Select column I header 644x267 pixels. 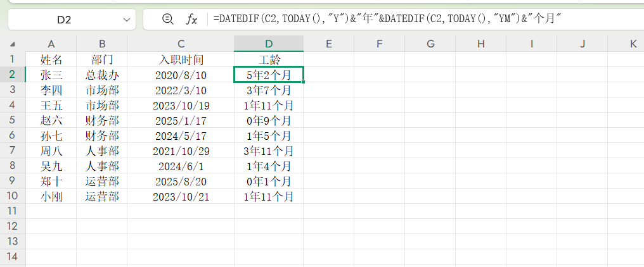[x=532, y=44]
